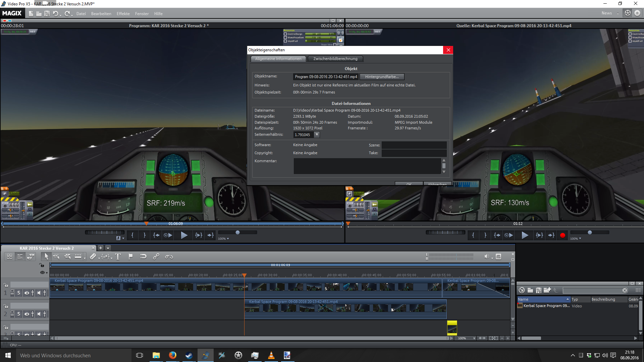Image resolution: width=644 pixels, height=362 pixels.
Task: Play the source monitor video
Action: pyautogui.click(x=525, y=235)
